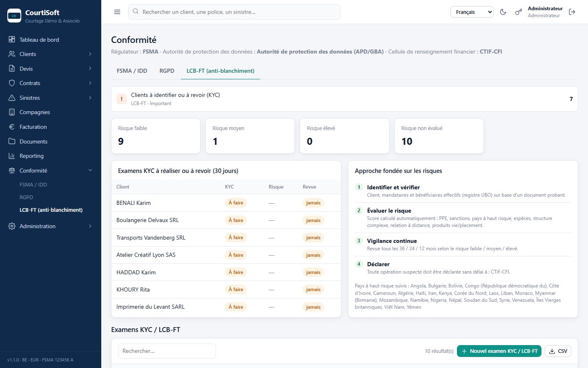Click the Reporting bar chart icon
This screenshot has width=588, height=368.
(12, 156)
